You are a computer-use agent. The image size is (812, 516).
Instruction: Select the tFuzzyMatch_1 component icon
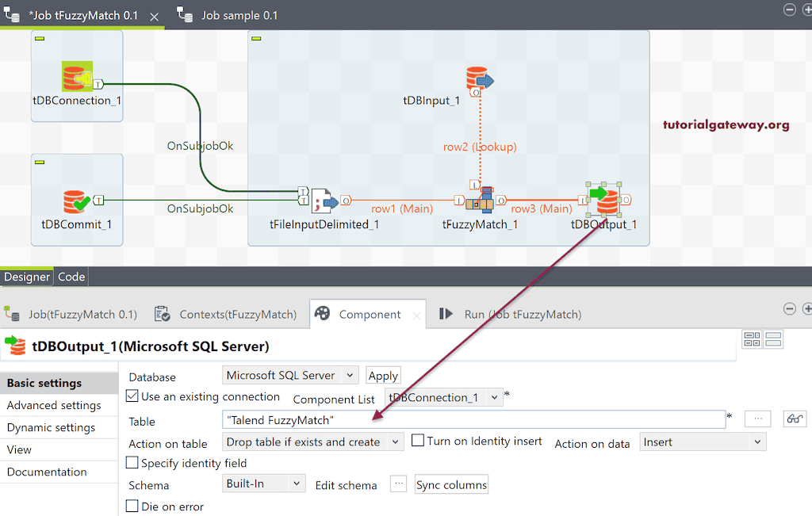[x=481, y=201]
